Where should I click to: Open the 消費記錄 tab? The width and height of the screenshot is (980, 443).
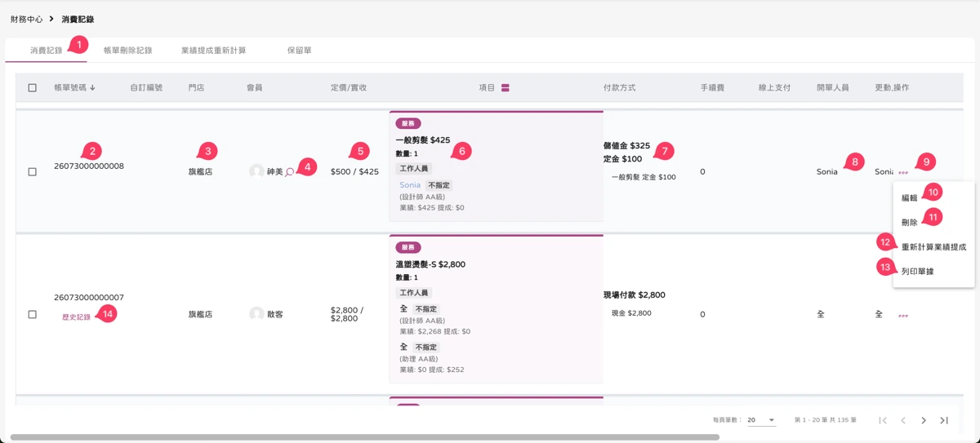click(47, 51)
